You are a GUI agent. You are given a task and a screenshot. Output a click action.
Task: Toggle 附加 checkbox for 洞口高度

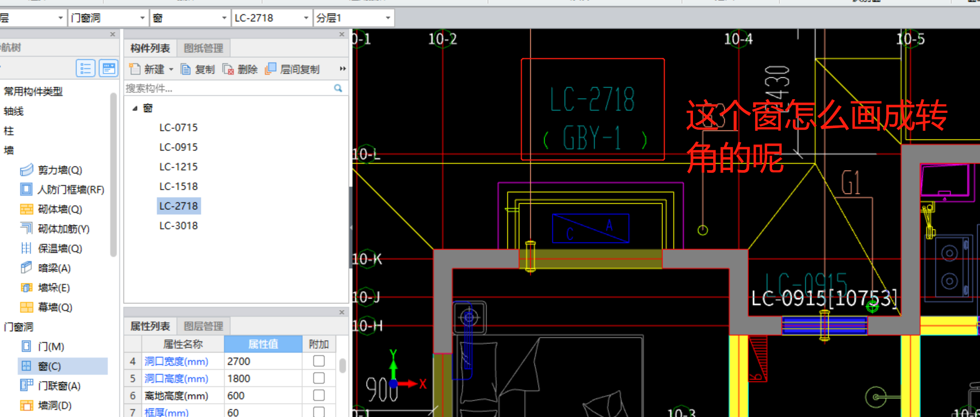point(319,378)
